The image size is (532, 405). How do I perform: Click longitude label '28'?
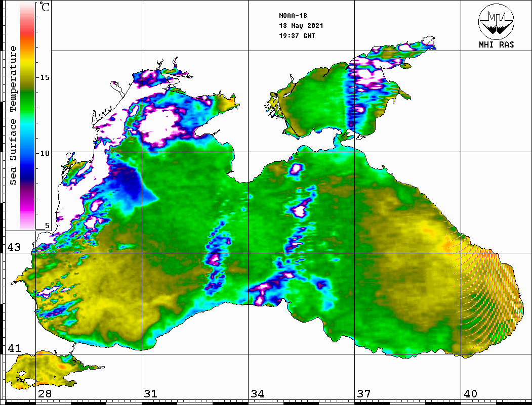click(x=45, y=393)
